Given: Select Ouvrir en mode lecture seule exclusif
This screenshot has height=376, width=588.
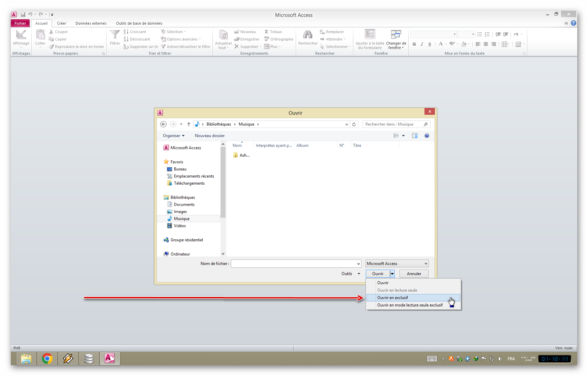Looking at the screenshot, I should pyautogui.click(x=410, y=305).
